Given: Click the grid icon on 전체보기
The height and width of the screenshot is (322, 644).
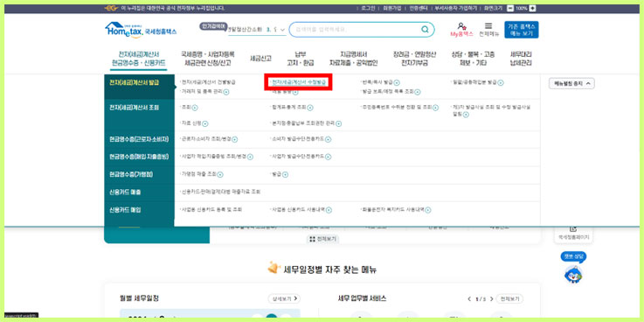Looking at the screenshot, I should click(312, 239).
